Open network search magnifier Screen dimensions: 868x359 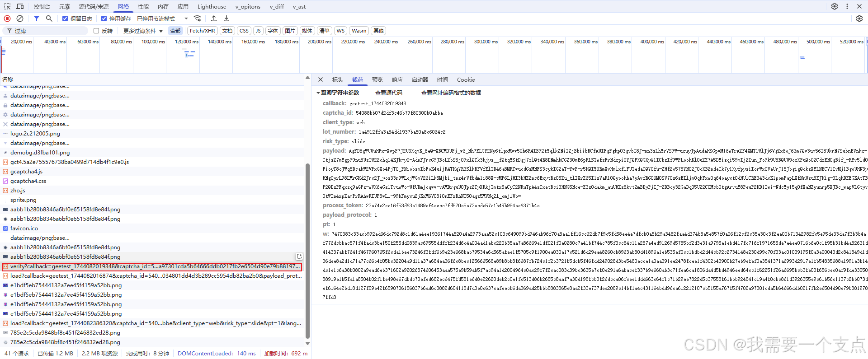click(x=49, y=19)
